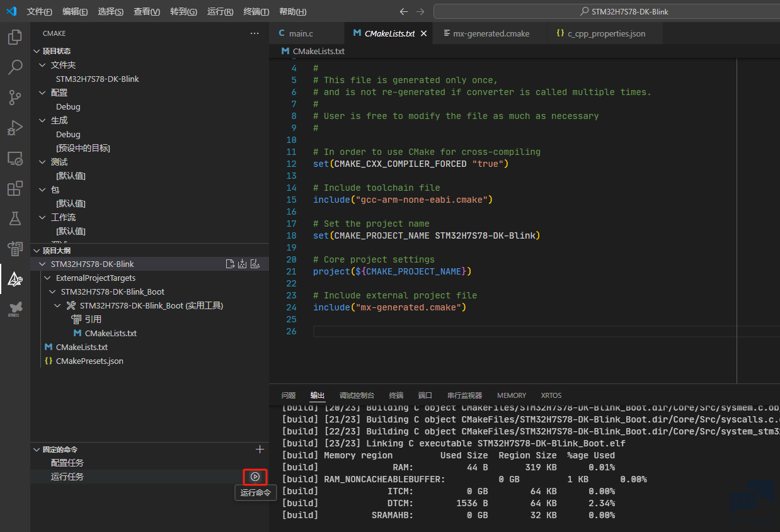Open the Source Control view
780x532 pixels.
(x=15, y=98)
